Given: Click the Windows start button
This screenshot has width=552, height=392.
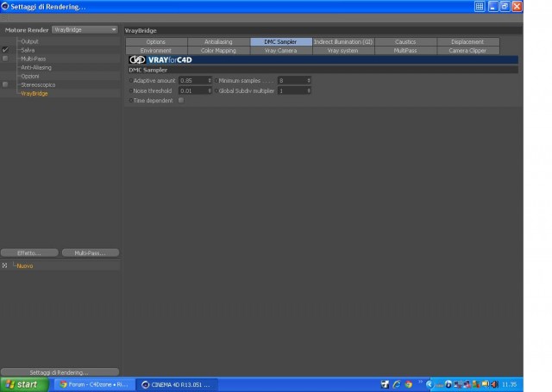Looking at the screenshot, I should [x=24, y=384].
